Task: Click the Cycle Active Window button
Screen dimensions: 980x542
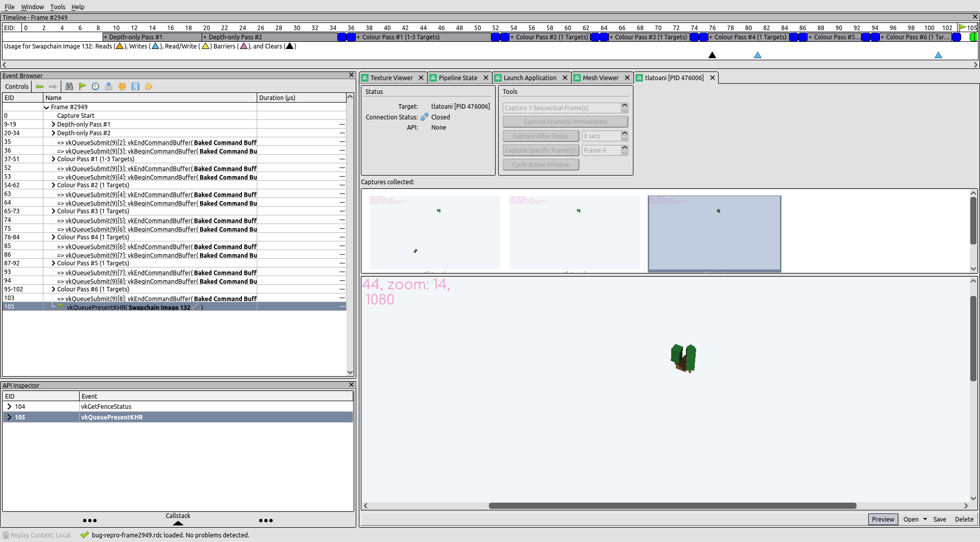Action: [x=541, y=164]
